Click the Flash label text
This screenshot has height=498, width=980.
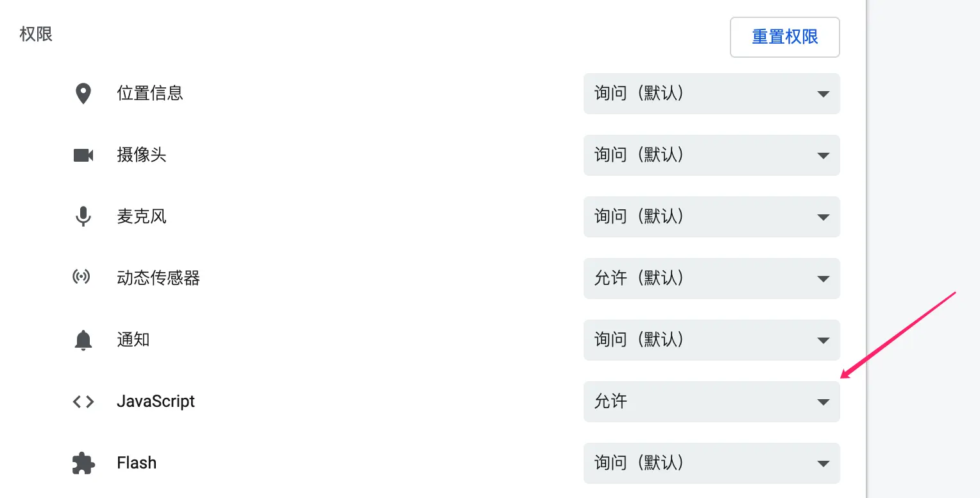click(137, 463)
